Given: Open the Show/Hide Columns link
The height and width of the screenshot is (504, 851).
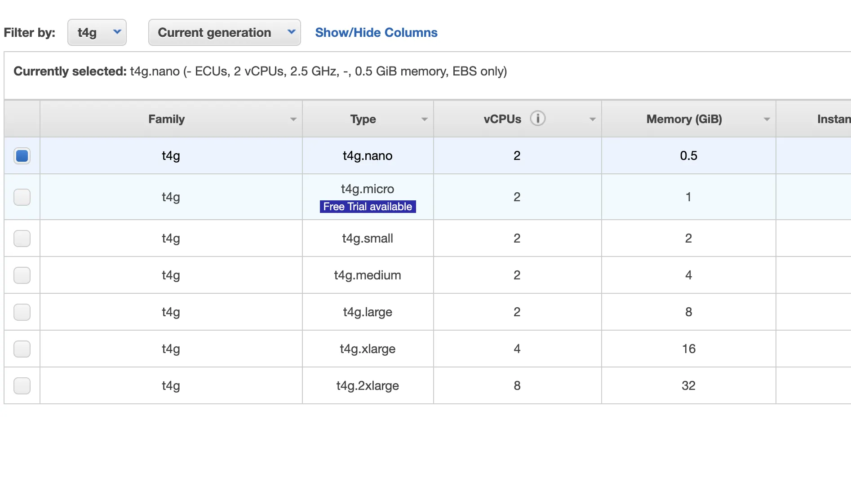Looking at the screenshot, I should (x=376, y=32).
